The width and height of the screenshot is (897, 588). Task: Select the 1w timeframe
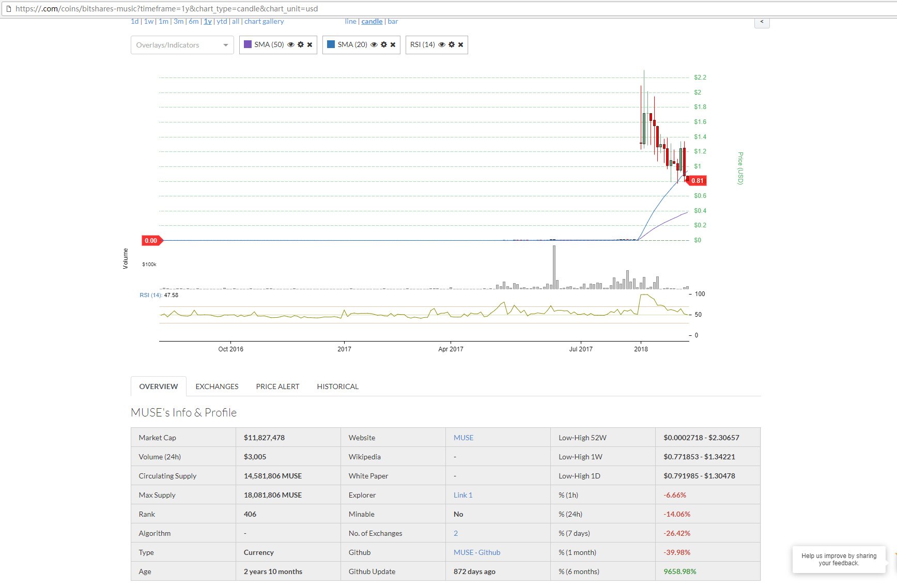[149, 21]
